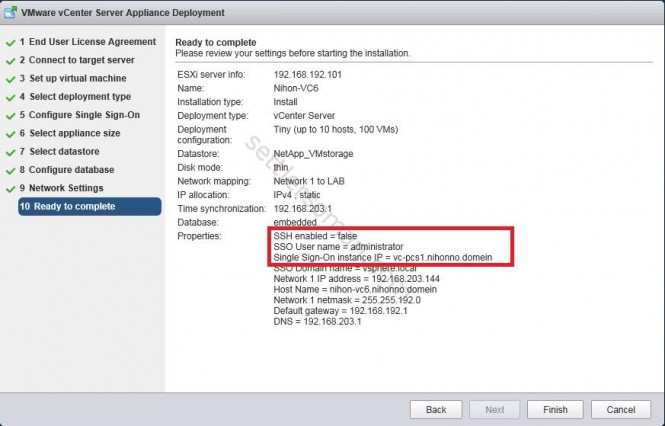Viewport: 665px width, 426px height.
Task: Click the SSO User name = administrator line
Action: click(x=337, y=246)
